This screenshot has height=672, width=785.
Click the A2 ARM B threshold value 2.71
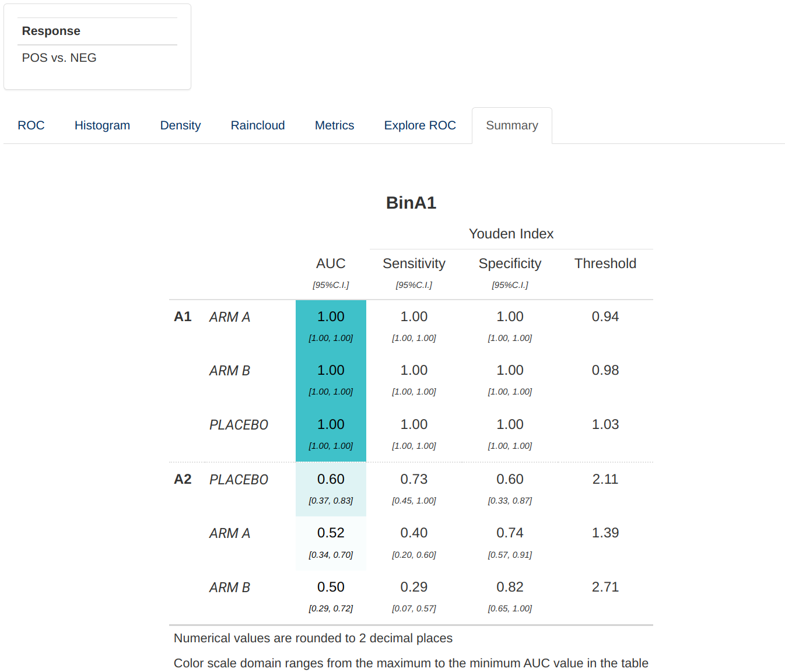605,587
